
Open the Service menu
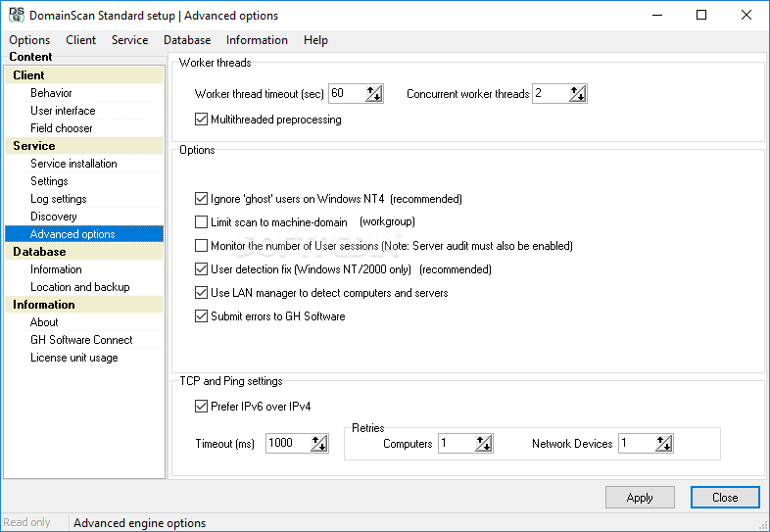pos(129,40)
